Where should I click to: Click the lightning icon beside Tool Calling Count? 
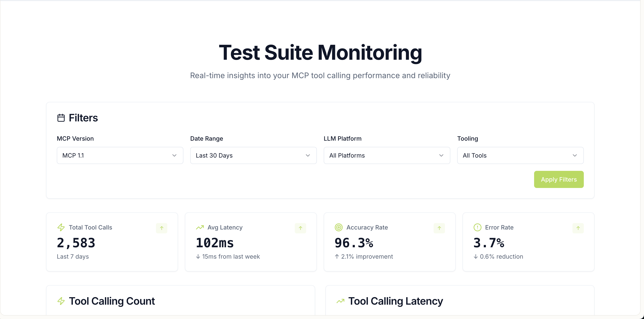pyautogui.click(x=61, y=301)
